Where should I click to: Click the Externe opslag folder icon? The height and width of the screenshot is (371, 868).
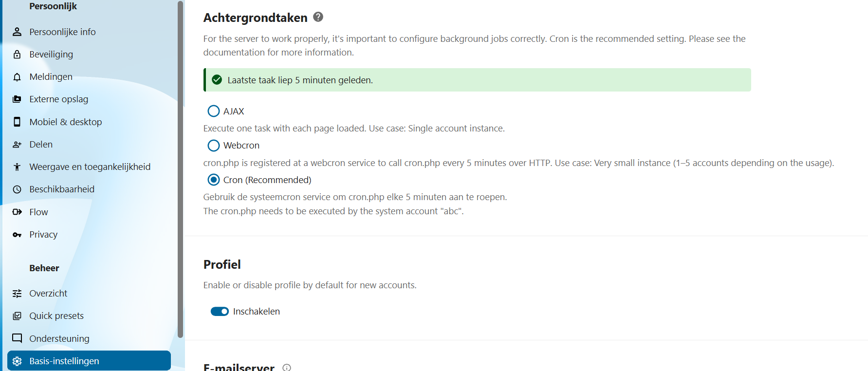click(x=17, y=99)
